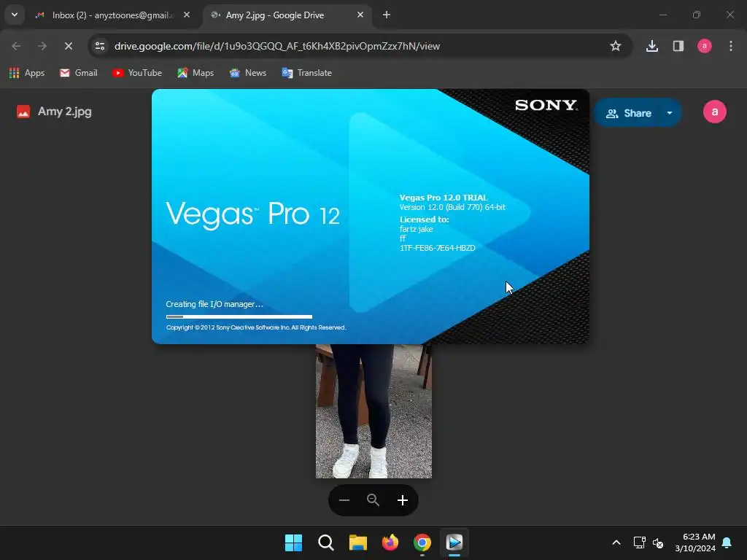Open Chrome downloads
The height and width of the screenshot is (560, 747).
pos(651,46)
